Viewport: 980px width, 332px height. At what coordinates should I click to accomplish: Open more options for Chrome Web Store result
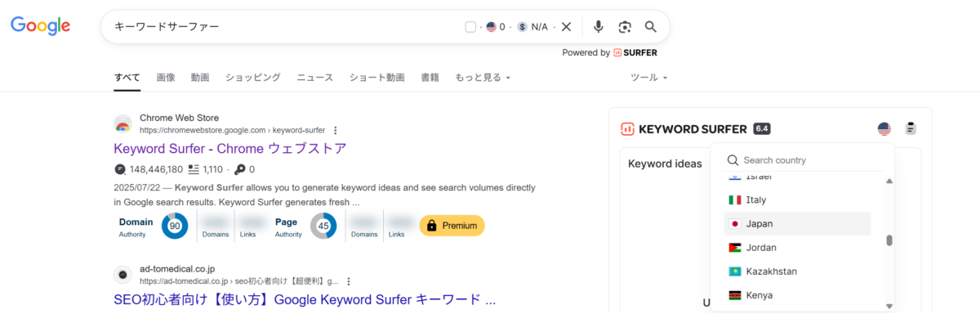tap(335, 130)
